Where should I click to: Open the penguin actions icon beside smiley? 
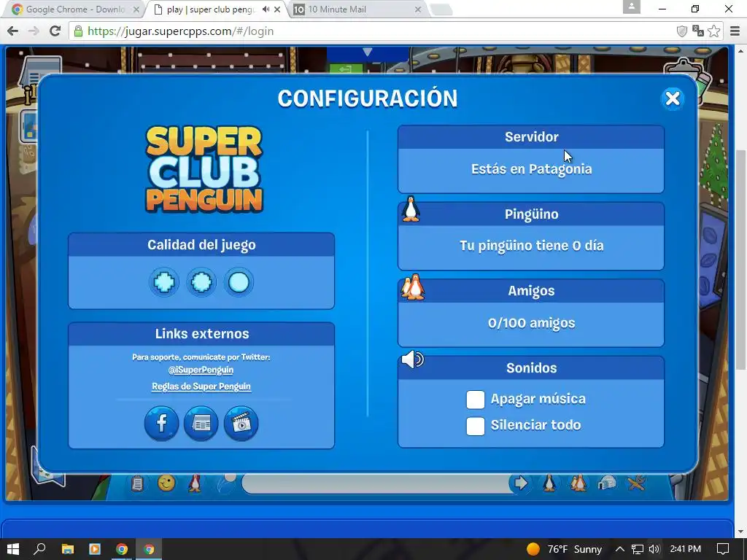tap(194, 483)
